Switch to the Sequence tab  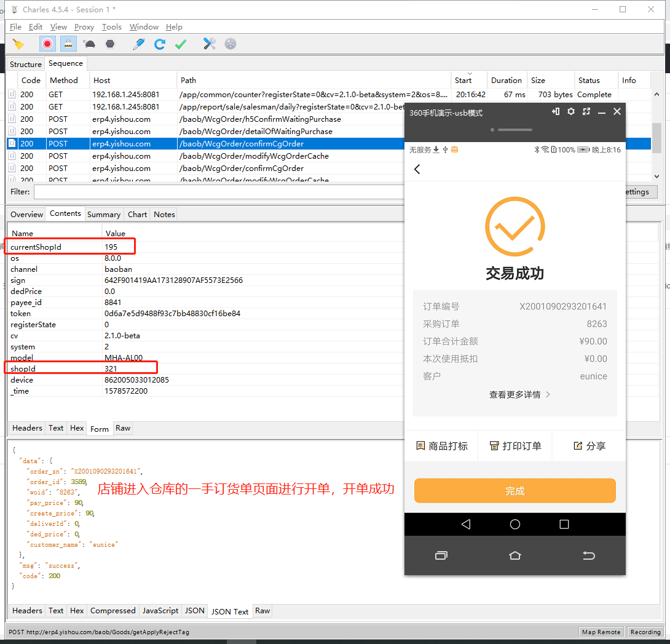tap(66, 63)
